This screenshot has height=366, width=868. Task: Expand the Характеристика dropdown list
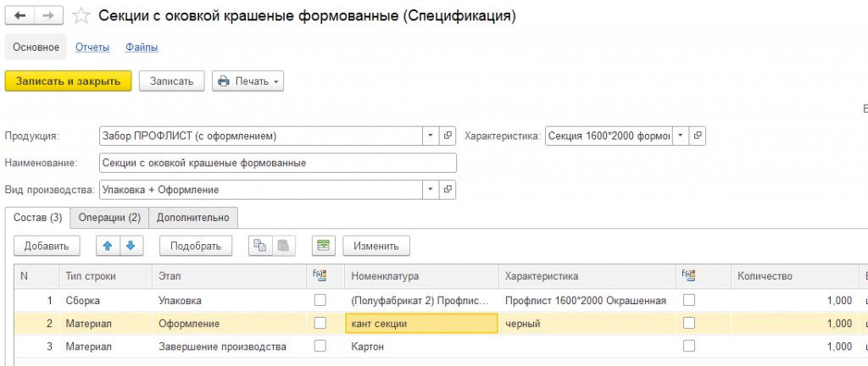coord(681,136)
